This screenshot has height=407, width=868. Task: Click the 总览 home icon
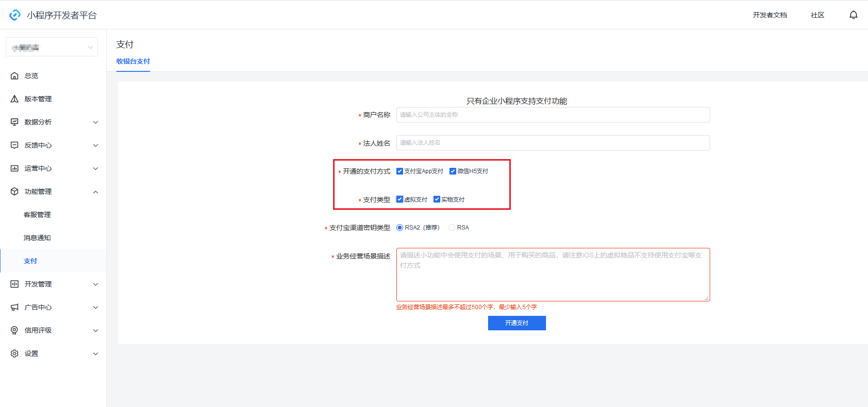[x=14, y=76]
